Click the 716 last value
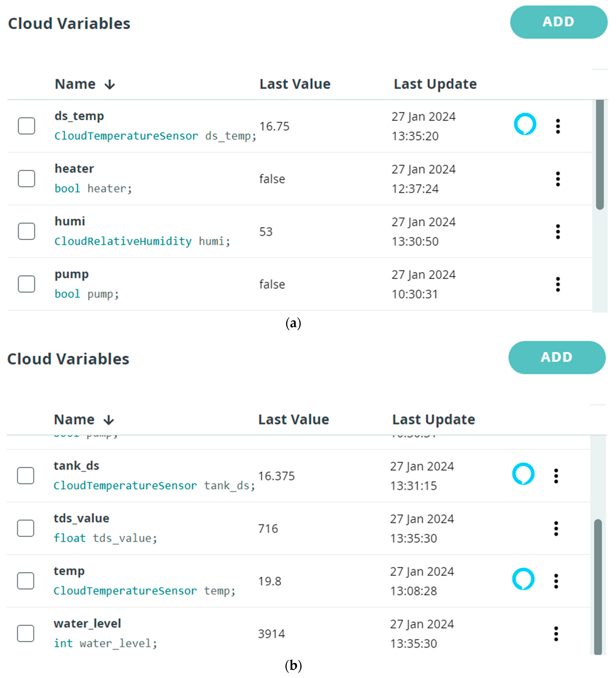The image size is (616, 678). pyautogui.click(x=268, y=529)
